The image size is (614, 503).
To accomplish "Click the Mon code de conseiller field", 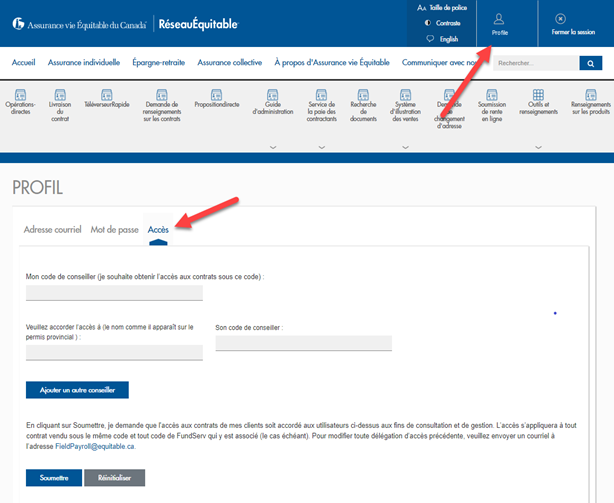I will click(x=114, y=293).
